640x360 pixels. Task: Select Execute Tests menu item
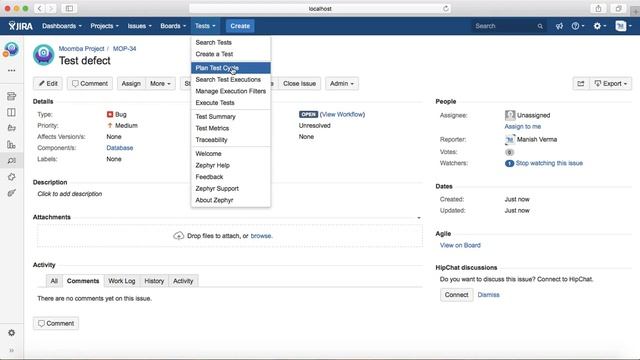coord(231,102)
